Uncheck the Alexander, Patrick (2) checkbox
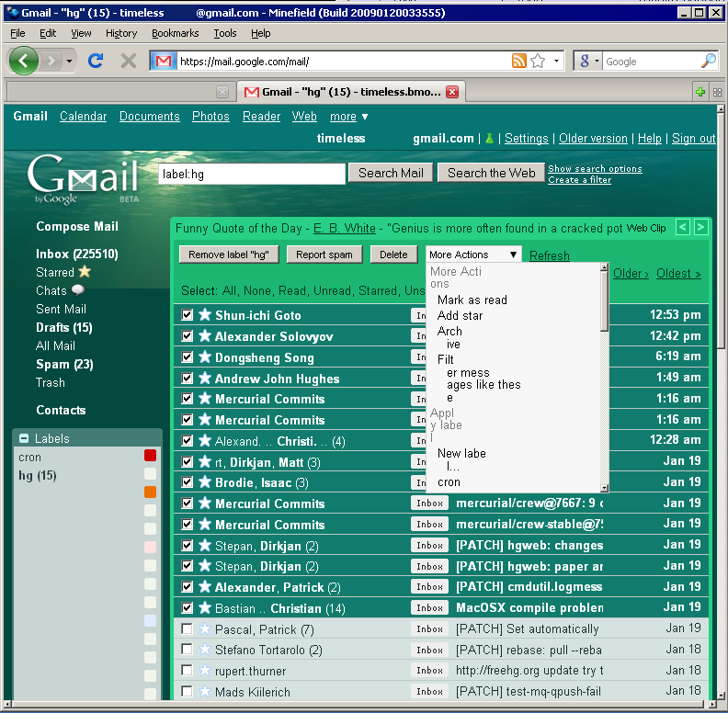This screenshot has width=728, height=713. [188, 587]
